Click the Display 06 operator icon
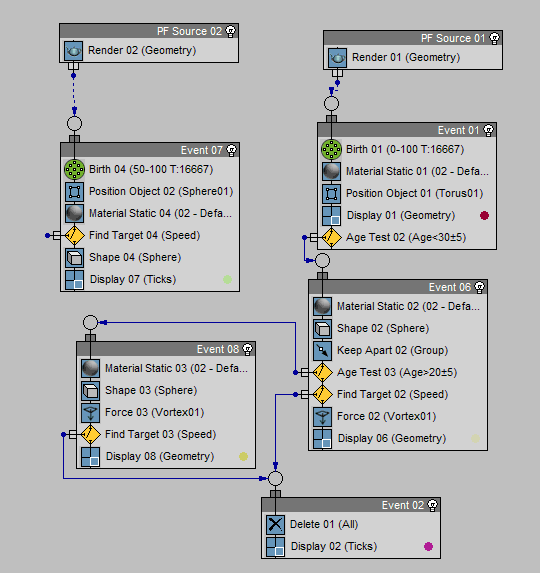 point(322,438)
